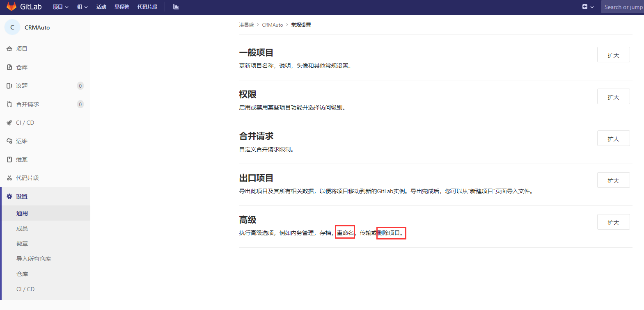Image resolution: width=644 pixels, height=310 pixels.
Task: Expand the 出口项目 section
Action: 613,180
